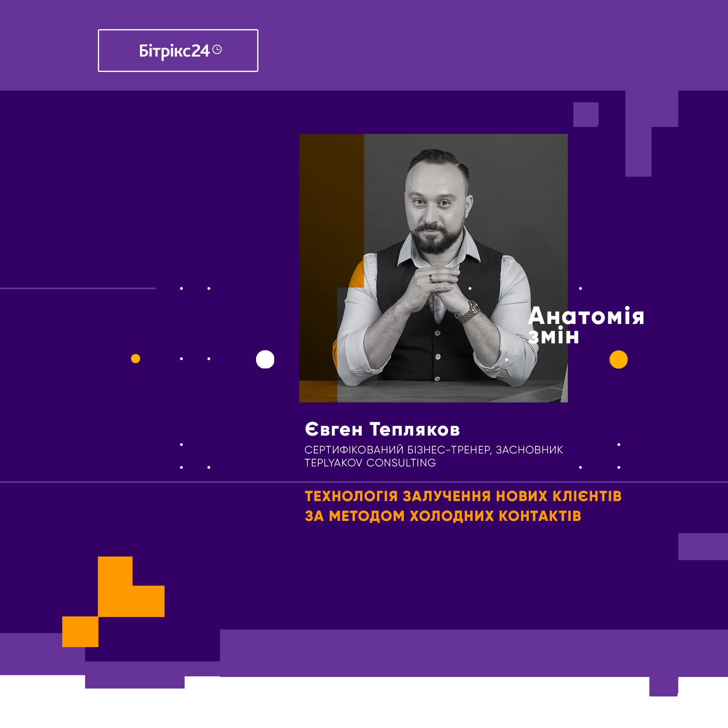The image size is (728, 728).
Task: Click the purple rectangle on the right edge
Action: point(703,546)
